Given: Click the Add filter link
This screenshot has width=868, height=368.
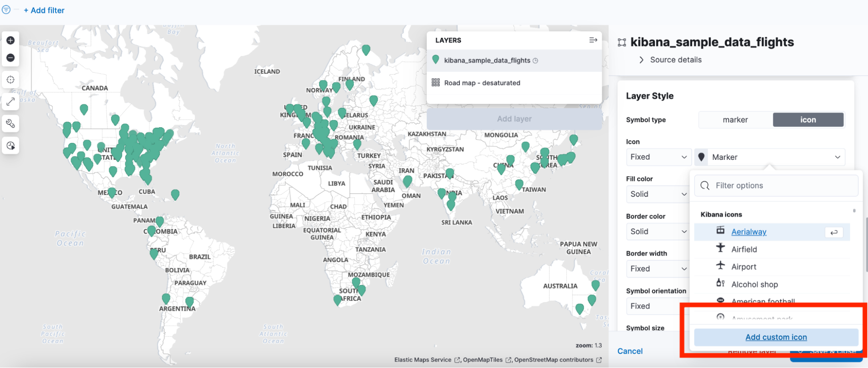Looking at the screenshot, I should click(x=44, y=10).
